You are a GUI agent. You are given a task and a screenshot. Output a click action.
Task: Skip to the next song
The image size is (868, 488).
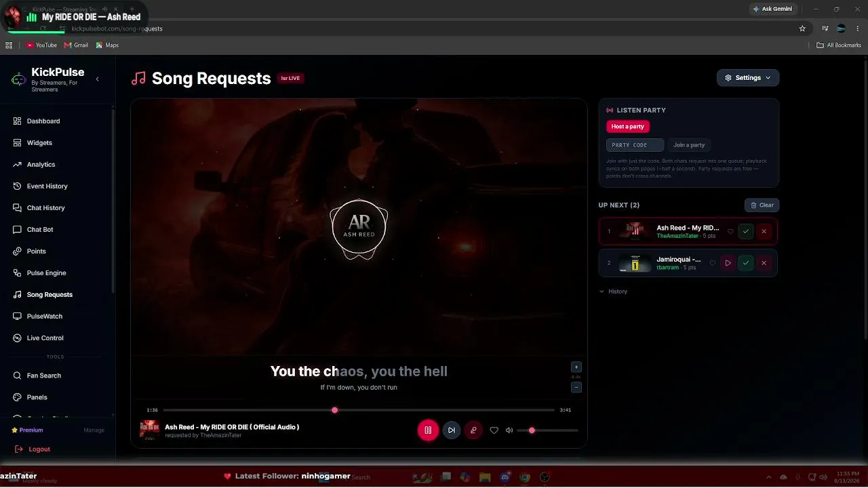(452, 430)
